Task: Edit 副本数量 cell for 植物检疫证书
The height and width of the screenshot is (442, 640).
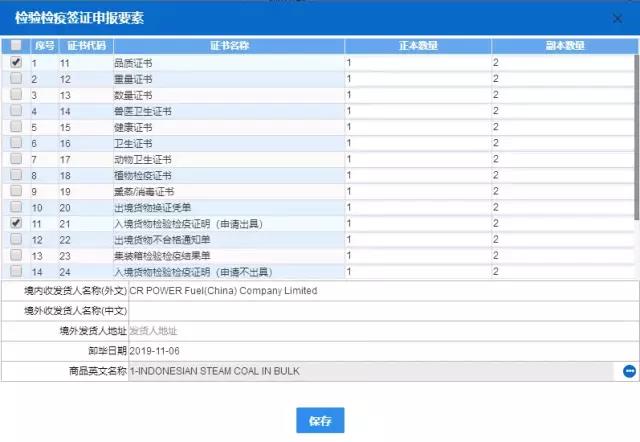Action: (x=563, y=175)
